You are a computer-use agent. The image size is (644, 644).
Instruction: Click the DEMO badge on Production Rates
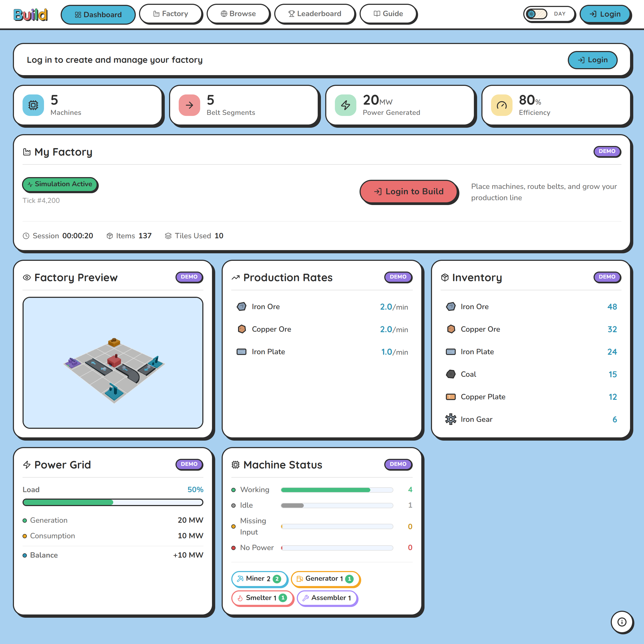(398, 277)
